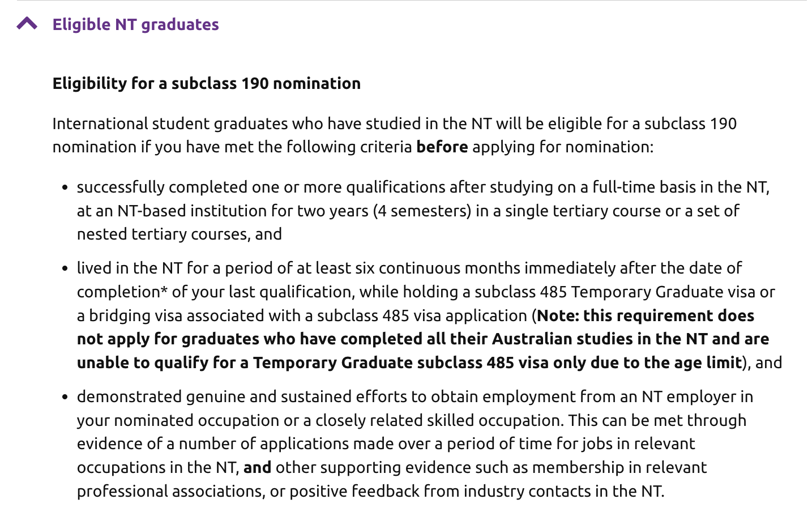Click the asterisk after the word "completion"
Screen dimensions: 812x529
point(164,291)
